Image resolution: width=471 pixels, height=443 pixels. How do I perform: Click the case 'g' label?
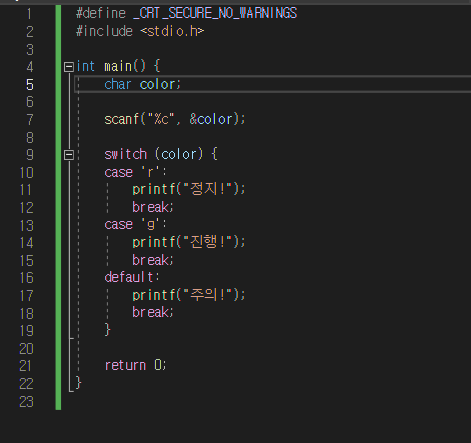pyautogui.click(x=135, y=224)
